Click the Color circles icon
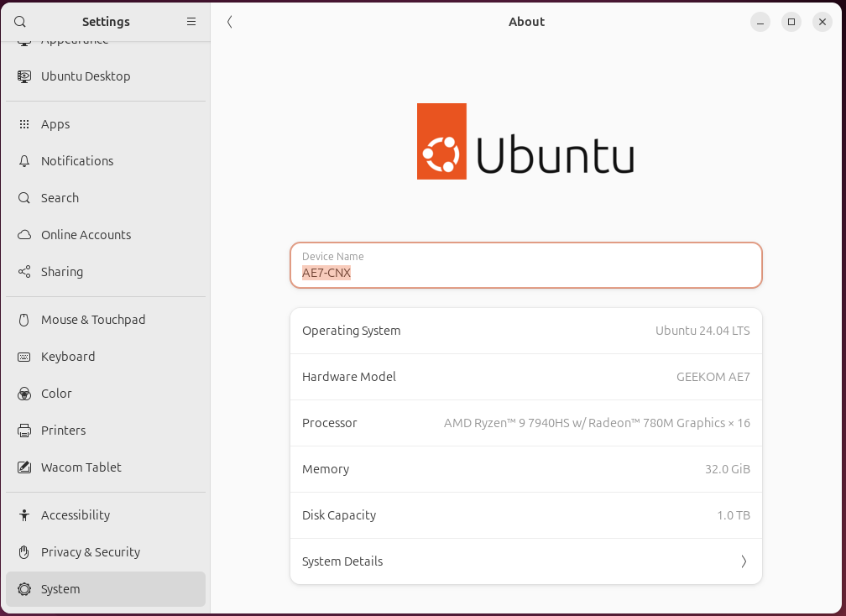This screenshot has height=616, width=846. [24, 394]
